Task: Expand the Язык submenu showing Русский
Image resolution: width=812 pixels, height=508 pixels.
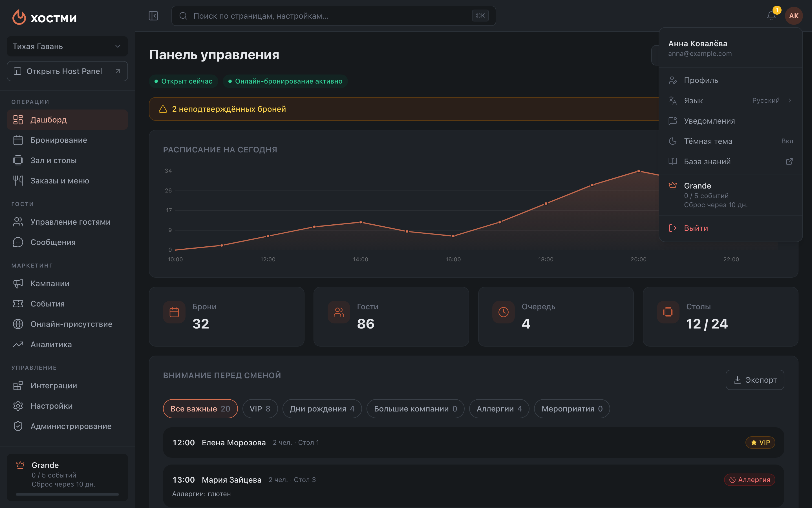Action: click(731, 100)
